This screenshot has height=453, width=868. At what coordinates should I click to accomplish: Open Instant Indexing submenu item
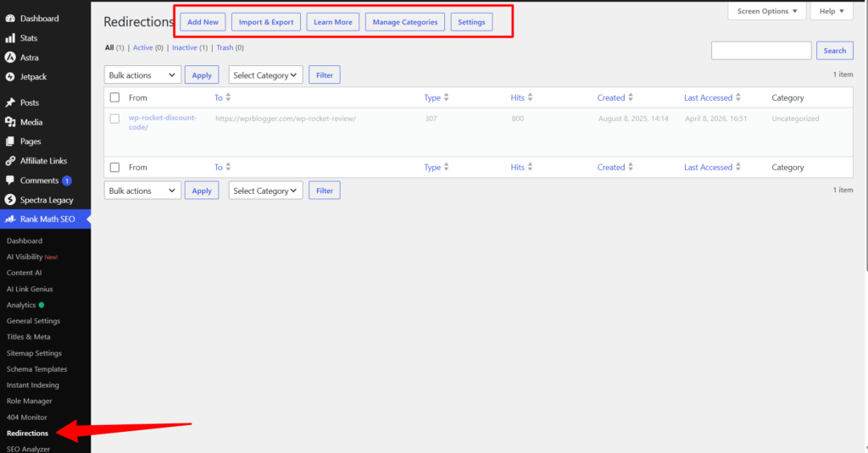coord(33,385)
